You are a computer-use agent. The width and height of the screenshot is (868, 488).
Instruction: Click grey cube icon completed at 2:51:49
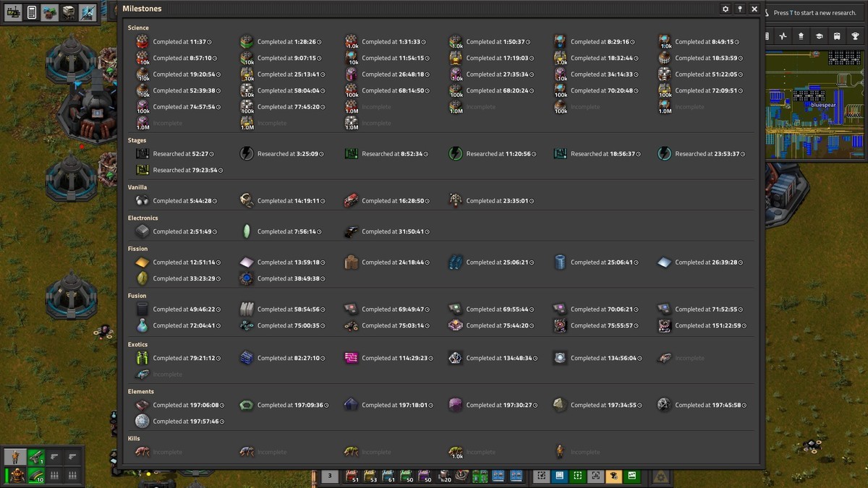pos(142,231)
